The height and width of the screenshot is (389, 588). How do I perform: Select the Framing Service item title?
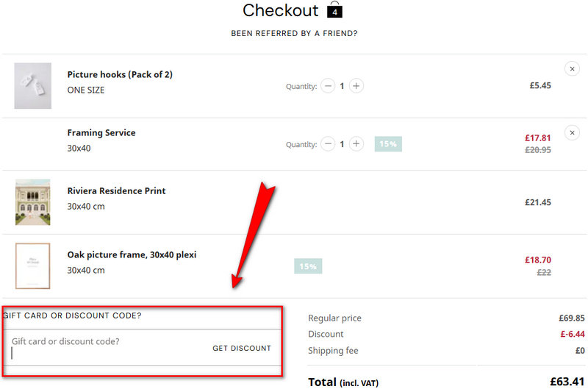point(101,132)
